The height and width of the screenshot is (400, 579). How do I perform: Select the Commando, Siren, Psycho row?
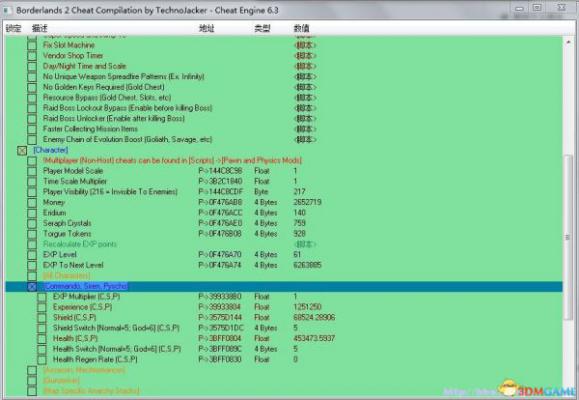pyautogui.click(x=284, y=286)
